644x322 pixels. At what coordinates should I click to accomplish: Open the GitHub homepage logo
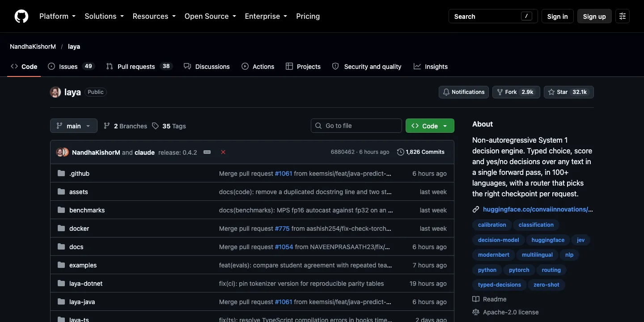point(21,16)
